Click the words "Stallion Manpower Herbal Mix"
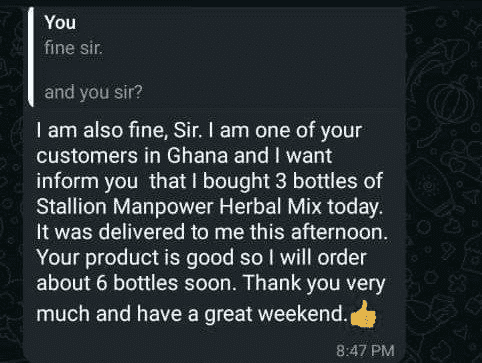 [179, 207]
